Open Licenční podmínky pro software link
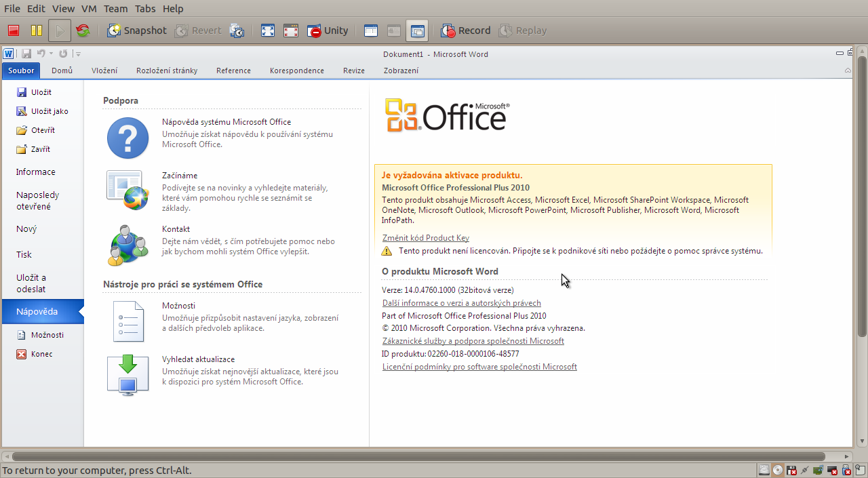This screenshot has width=868, height=478. click(479, 367)
